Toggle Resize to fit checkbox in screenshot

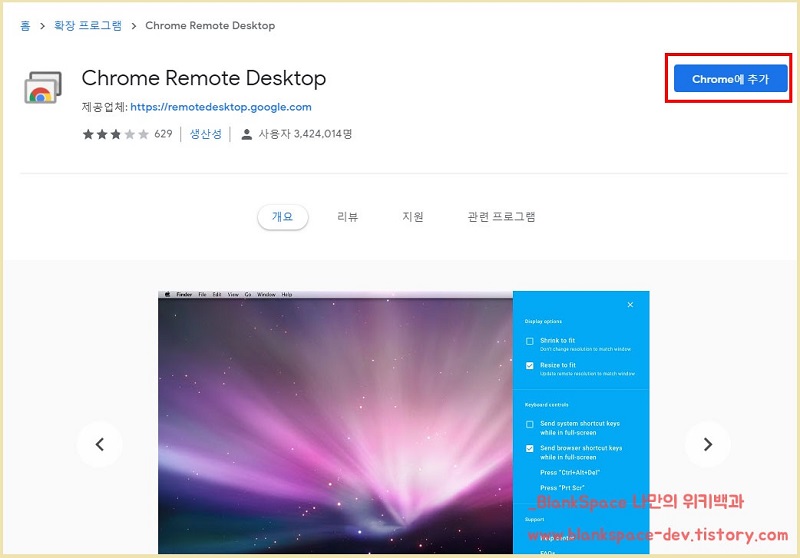[530, 366]
